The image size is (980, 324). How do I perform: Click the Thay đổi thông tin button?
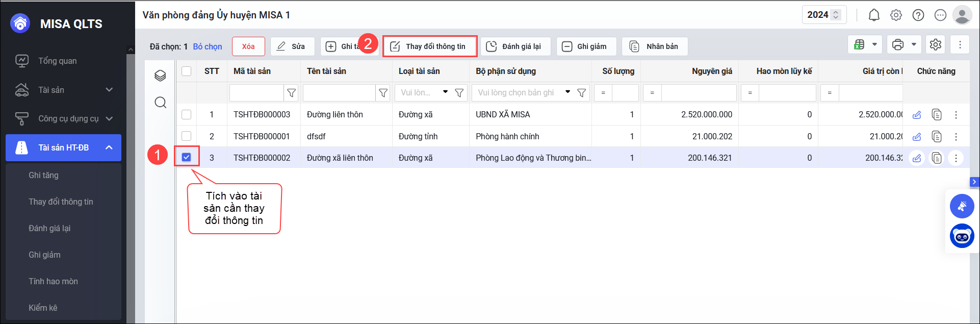[x=429, y=46]
